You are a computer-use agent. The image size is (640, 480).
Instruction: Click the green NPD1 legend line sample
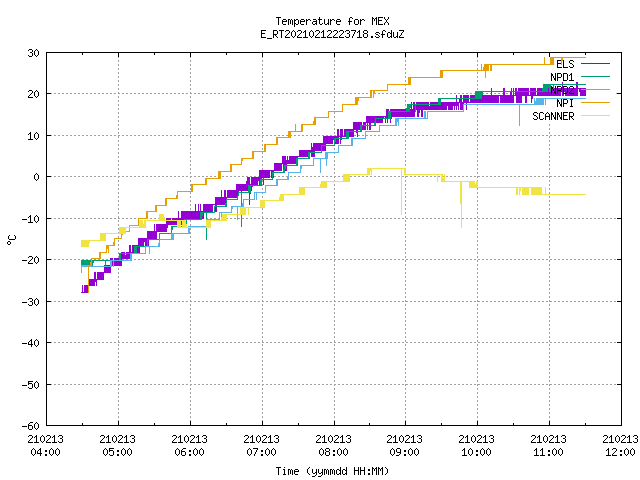click(x=595, y=76)
